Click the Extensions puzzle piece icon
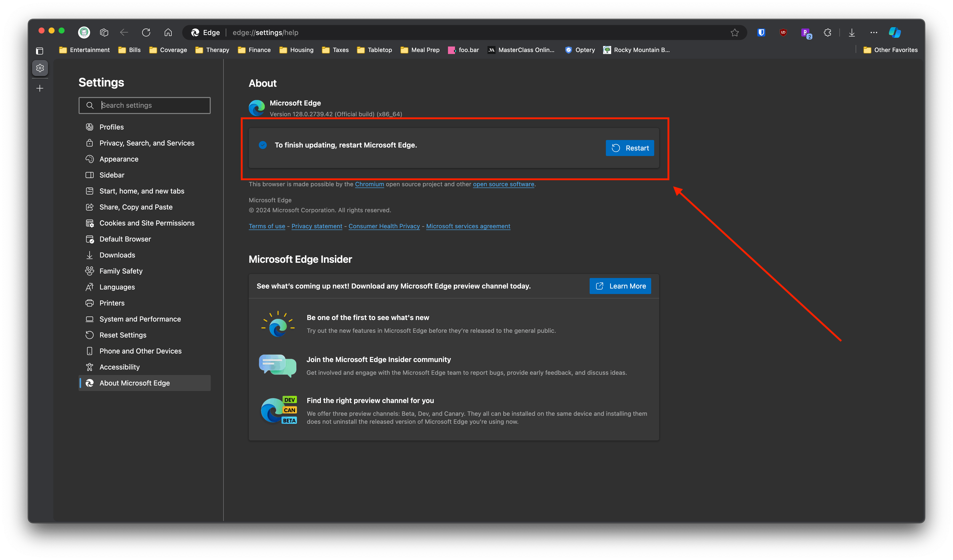Screen dimensions: 953x560 point(827,32)
